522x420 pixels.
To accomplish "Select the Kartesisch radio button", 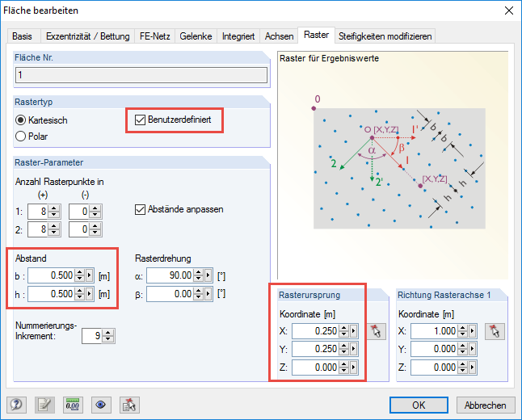I will pyautogui.click(x=21, y=120).
